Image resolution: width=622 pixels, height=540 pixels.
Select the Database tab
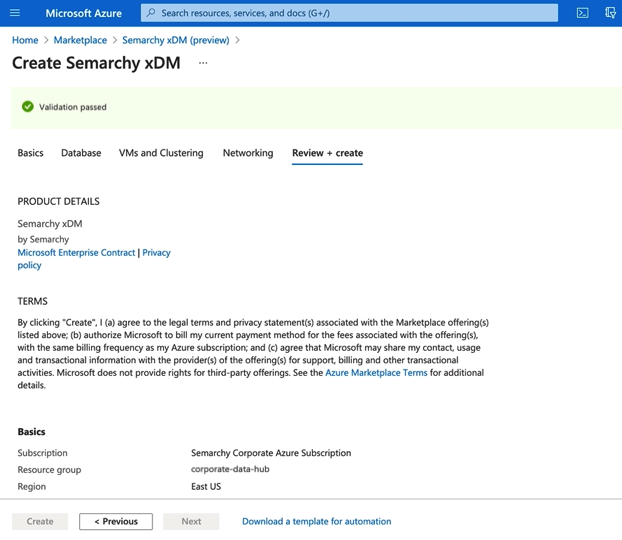click(x=81, y=153)
